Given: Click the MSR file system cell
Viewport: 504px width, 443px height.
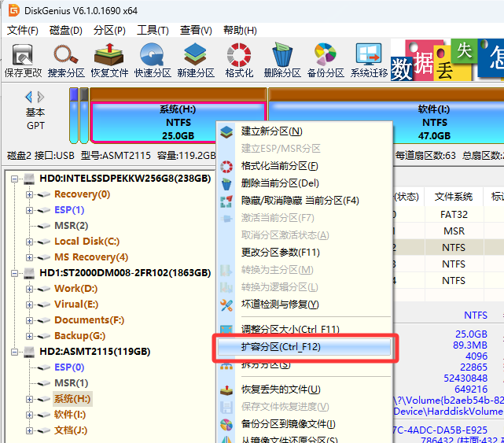Looking at the screenshot, I should pos(454,231).
